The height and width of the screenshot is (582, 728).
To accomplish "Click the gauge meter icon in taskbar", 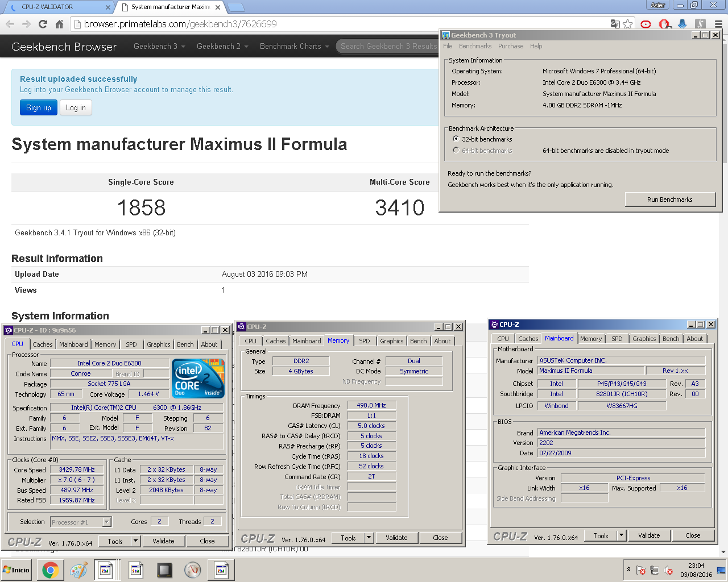I will tap(193, 570).
